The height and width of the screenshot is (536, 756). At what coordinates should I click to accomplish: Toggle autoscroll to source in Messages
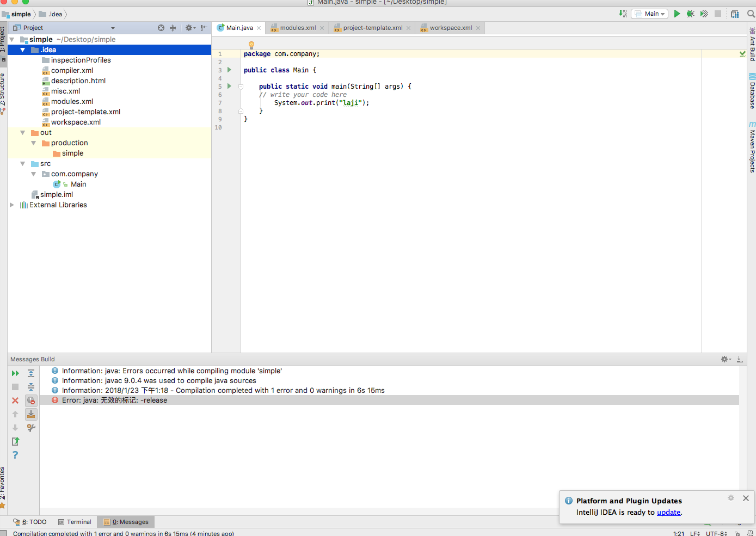(x=31, y=414)
